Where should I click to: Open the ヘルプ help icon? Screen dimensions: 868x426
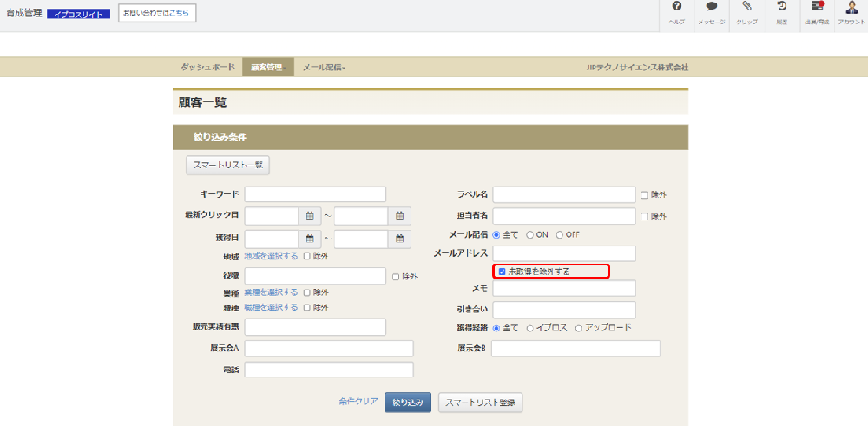(x=676, y=7)
